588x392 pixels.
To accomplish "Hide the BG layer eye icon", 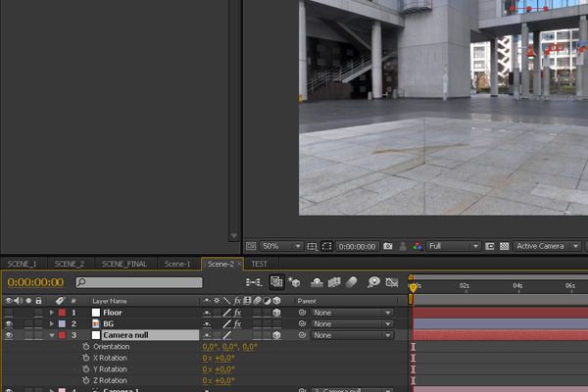I will coord(9,323).
